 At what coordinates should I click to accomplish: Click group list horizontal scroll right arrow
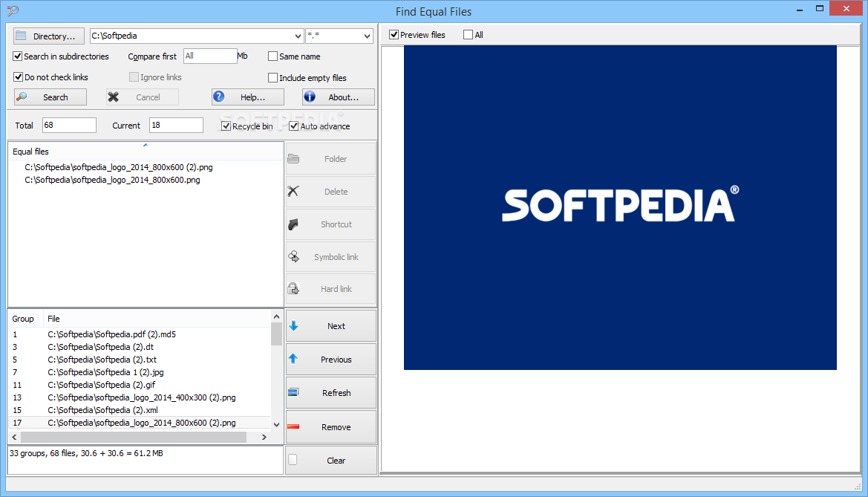pyautogui.click(x=264, y=437)
